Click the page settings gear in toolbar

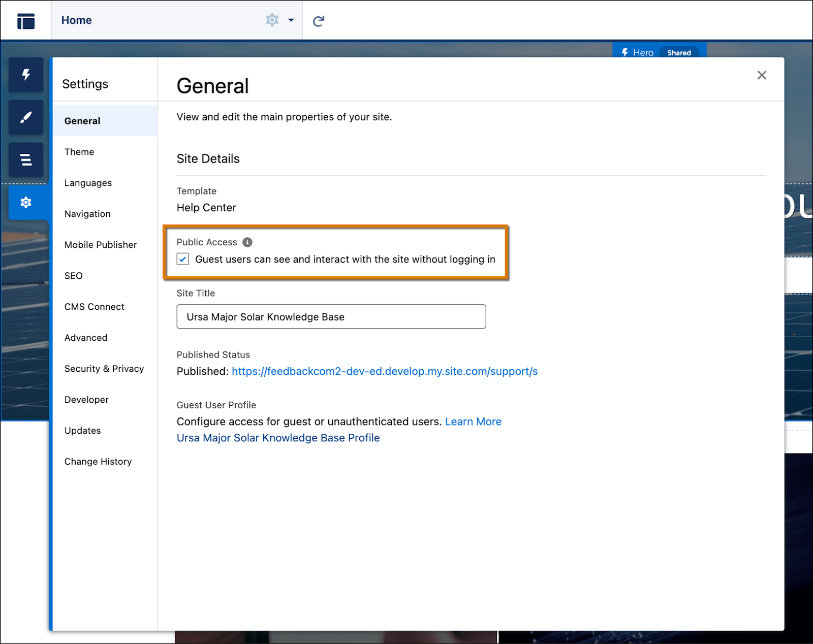pyautogui.click(x=272, y=20)
